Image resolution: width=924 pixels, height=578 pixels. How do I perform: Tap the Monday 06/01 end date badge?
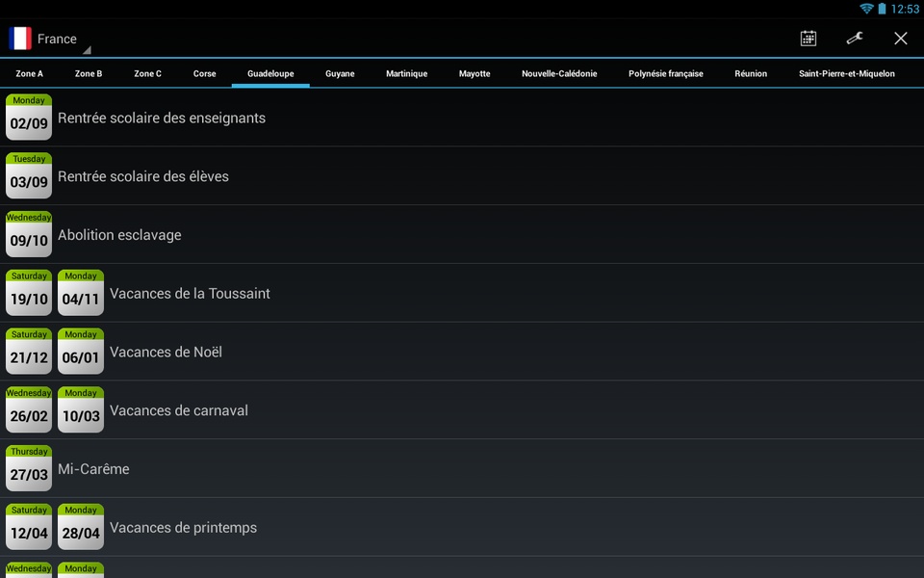point(81,351)
